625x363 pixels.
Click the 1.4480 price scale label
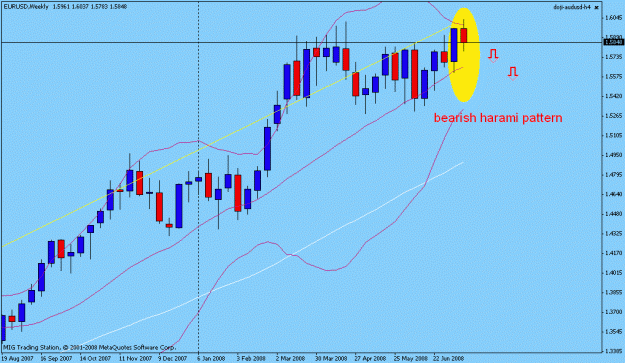click(613, 214)
